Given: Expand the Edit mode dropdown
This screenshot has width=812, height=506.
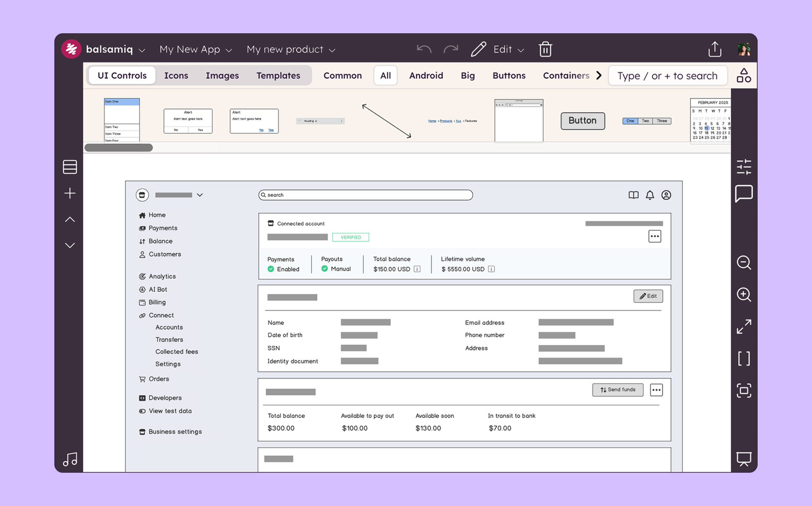Looking at the screenshot, I should [x=508, y=49].
